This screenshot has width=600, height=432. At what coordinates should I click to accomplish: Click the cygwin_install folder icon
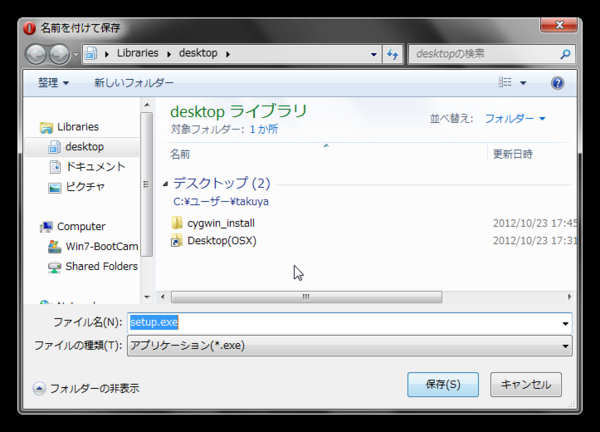[177, 223]
